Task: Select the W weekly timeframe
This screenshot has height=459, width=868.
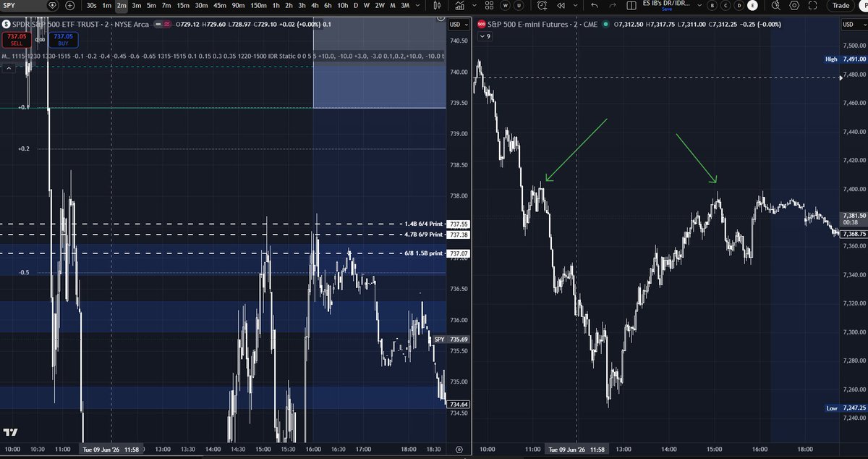Action: (x=367, y=5)
